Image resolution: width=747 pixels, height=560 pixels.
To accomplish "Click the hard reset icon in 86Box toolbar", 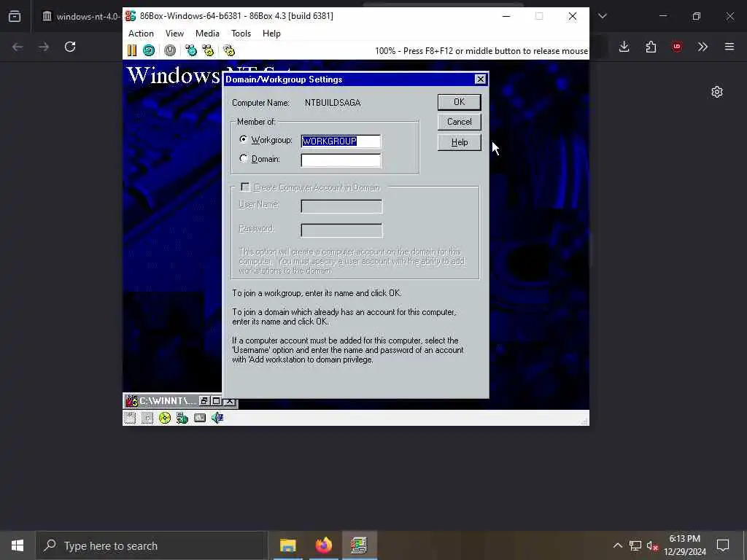I will [149, 50].
